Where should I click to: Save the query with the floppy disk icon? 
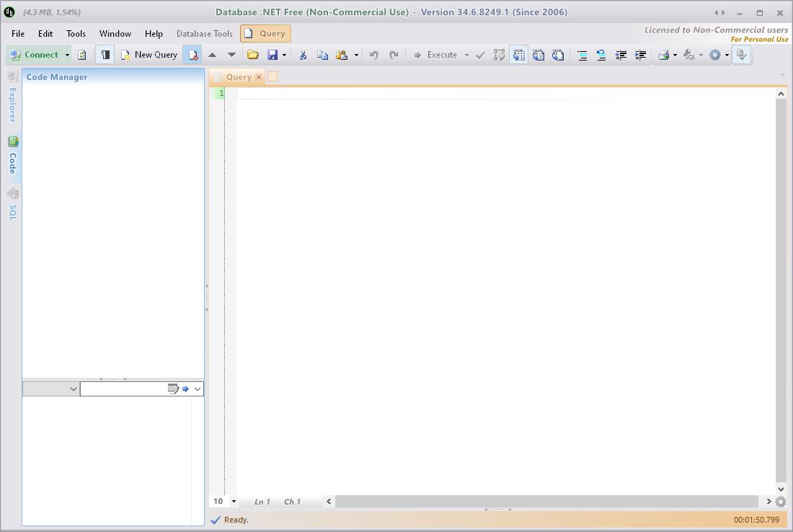tap(273, 55)
